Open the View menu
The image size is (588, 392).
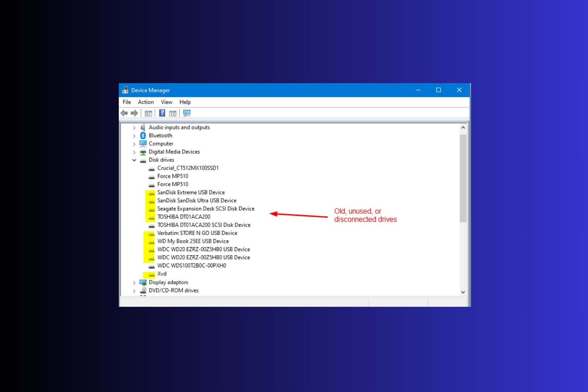166,102
